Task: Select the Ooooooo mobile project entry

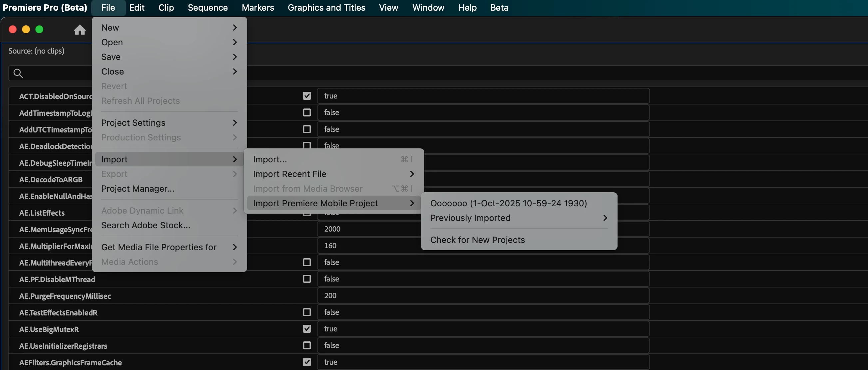Action: [508, 203]
